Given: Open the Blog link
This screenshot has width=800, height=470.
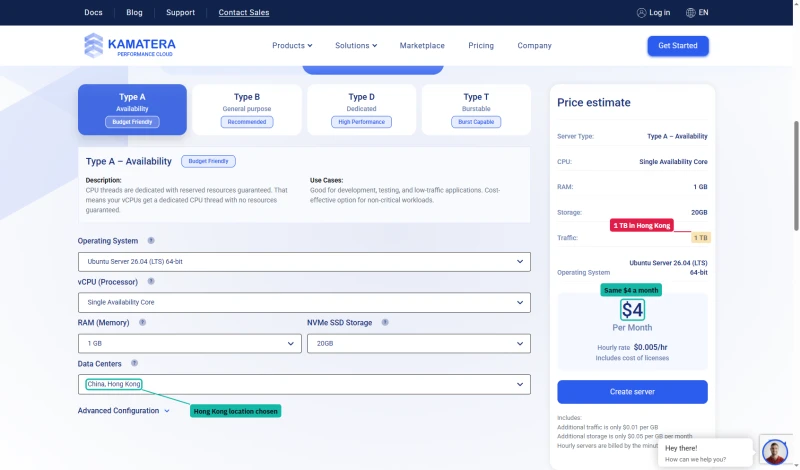Looking at the screenshot, I should (134, 12).
